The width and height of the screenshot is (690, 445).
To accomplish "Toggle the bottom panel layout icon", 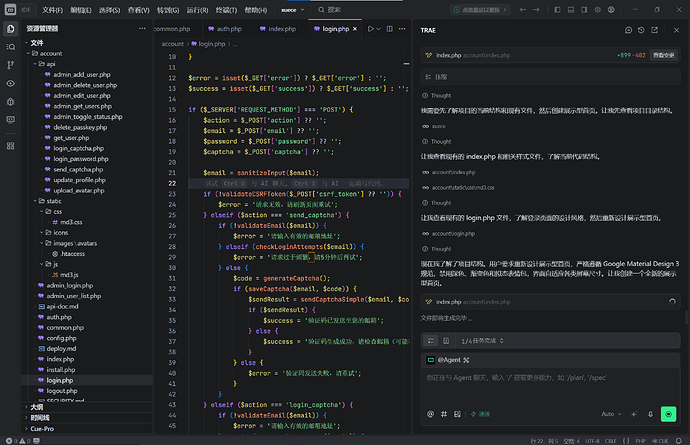I will click(571, 10).
